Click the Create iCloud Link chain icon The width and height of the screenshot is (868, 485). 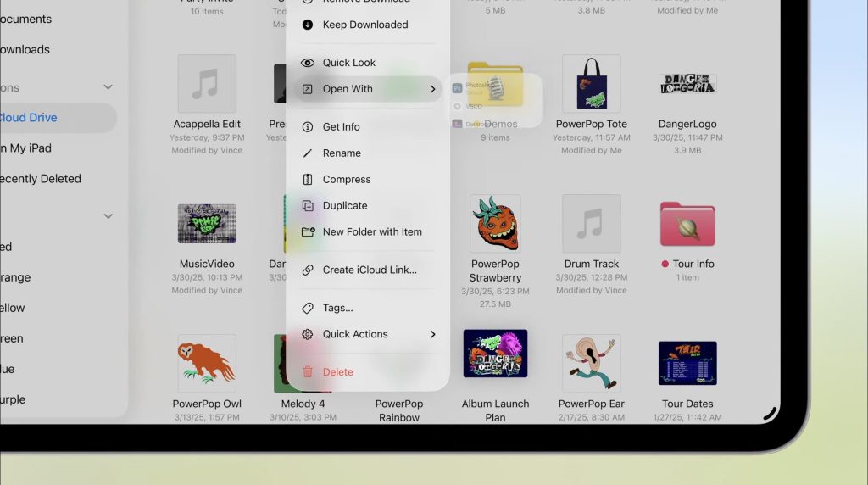tap(308, 270)
